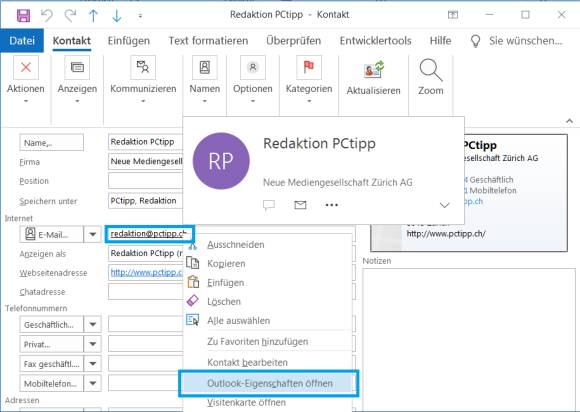Image resolution: width=580 pixels, height=412 pixels.
Task: Open the http://www.pctipp.ch/ link in business card
Action: (x=446, y=234)
